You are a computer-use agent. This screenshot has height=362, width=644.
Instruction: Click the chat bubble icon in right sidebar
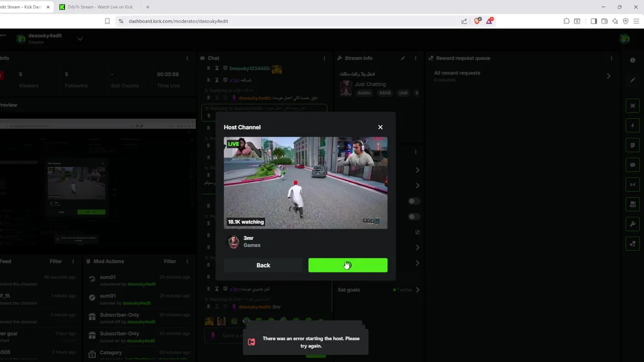[632, 165]
